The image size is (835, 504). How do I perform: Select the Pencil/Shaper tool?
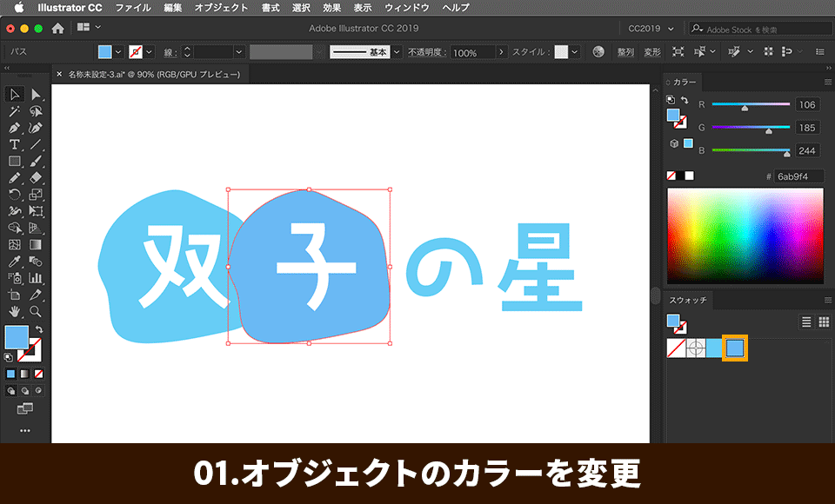point(15,178)
